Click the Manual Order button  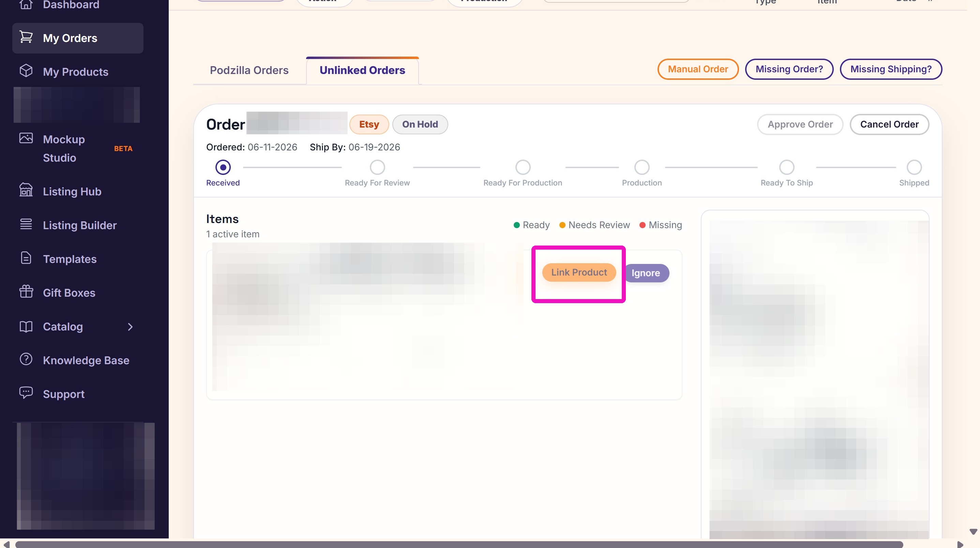[x=698, y=69]
